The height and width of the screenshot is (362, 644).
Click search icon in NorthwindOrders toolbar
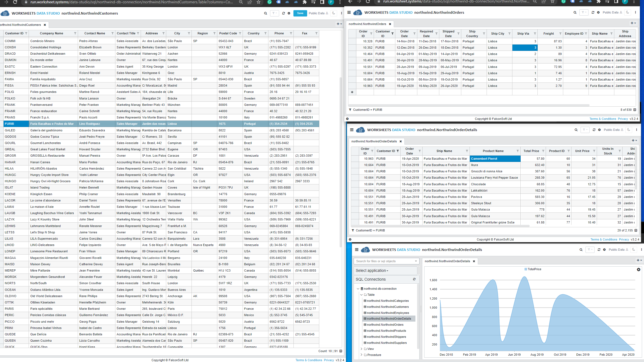point(575,12)
